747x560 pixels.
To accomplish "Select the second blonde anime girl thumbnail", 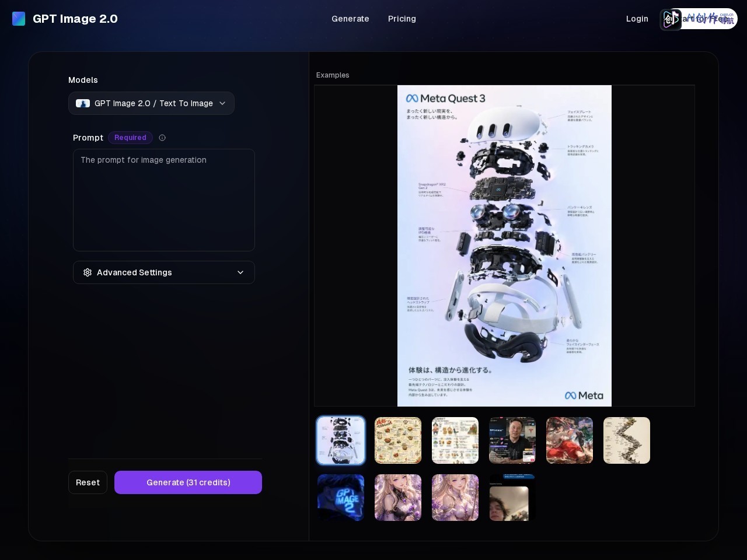I will coord(455,498).
